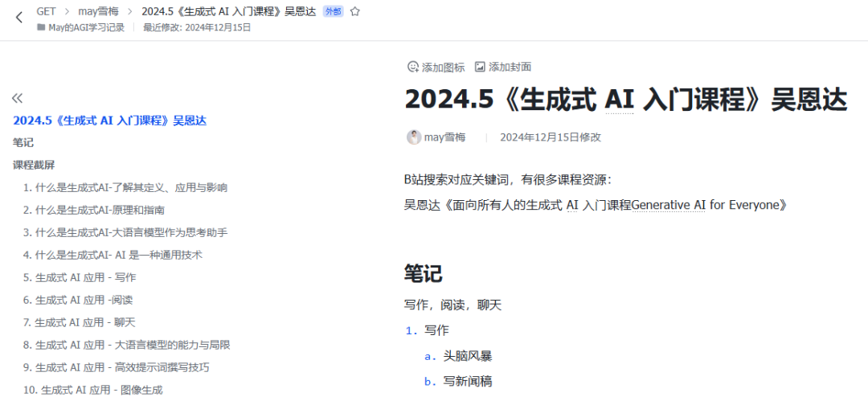Click the 外部 external tag
This screenshot has width=868, height=401.
pyautogui.click(x=333, y=11)
